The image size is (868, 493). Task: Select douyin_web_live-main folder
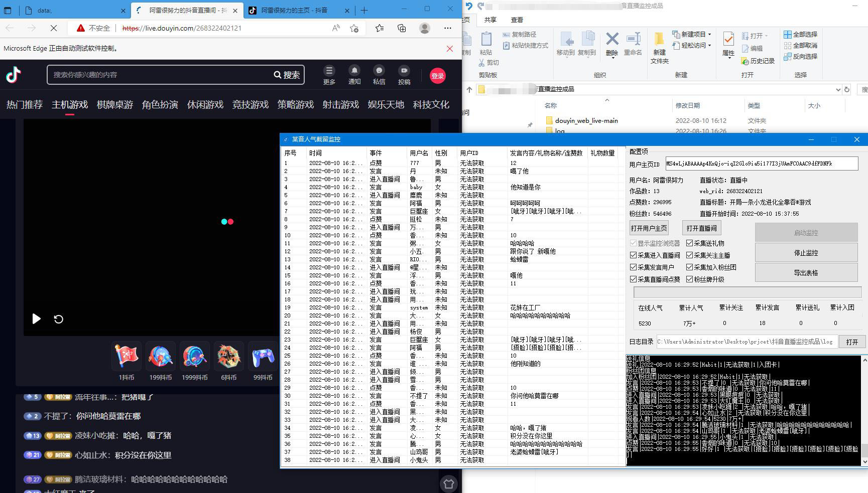point(586,121)
